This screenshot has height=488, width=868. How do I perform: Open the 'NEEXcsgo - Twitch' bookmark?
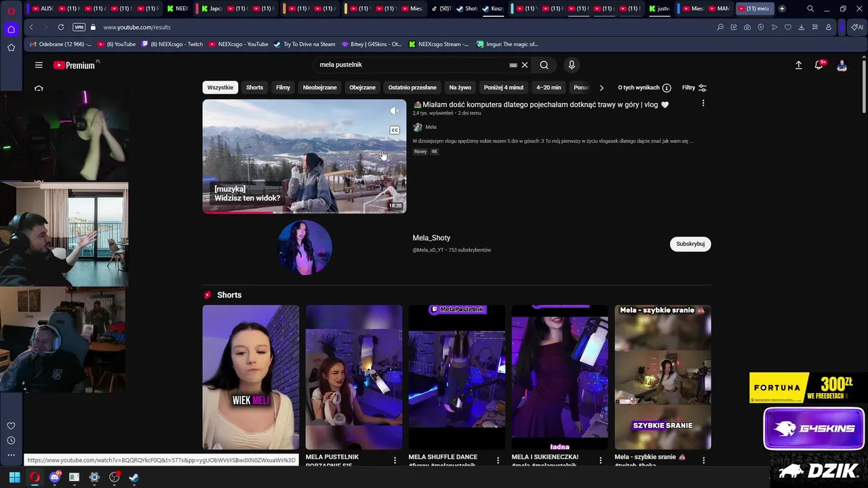click(172, 44)
